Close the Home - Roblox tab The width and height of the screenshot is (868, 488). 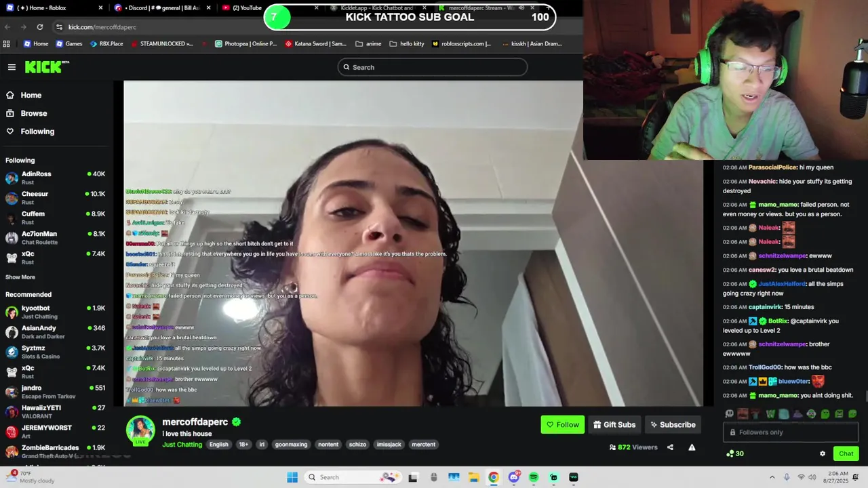tap(100, 8)
